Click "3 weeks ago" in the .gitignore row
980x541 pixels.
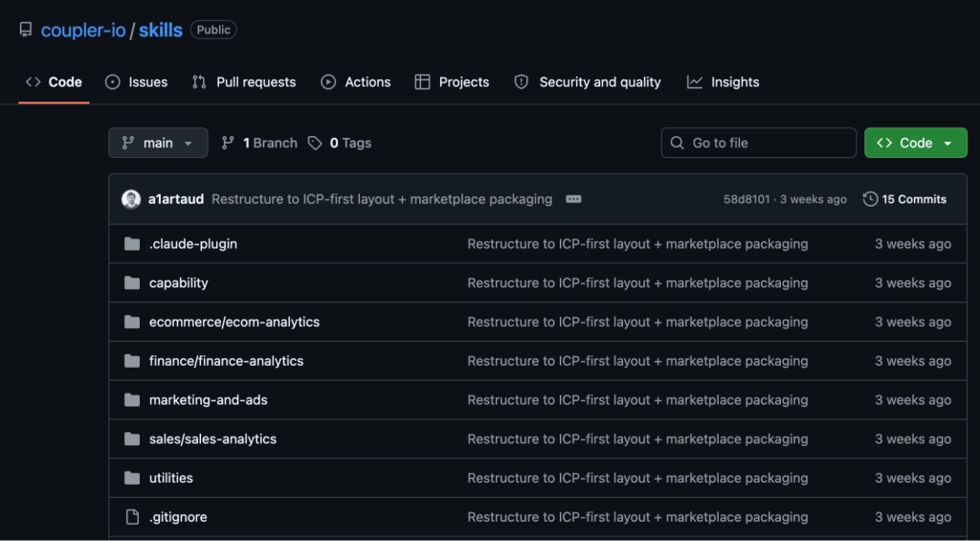pyautogui.click(x=913, y=517)
